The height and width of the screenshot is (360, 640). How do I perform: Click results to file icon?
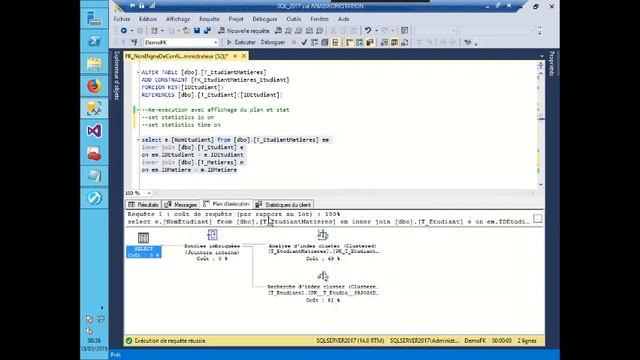(x=405, y=42)
